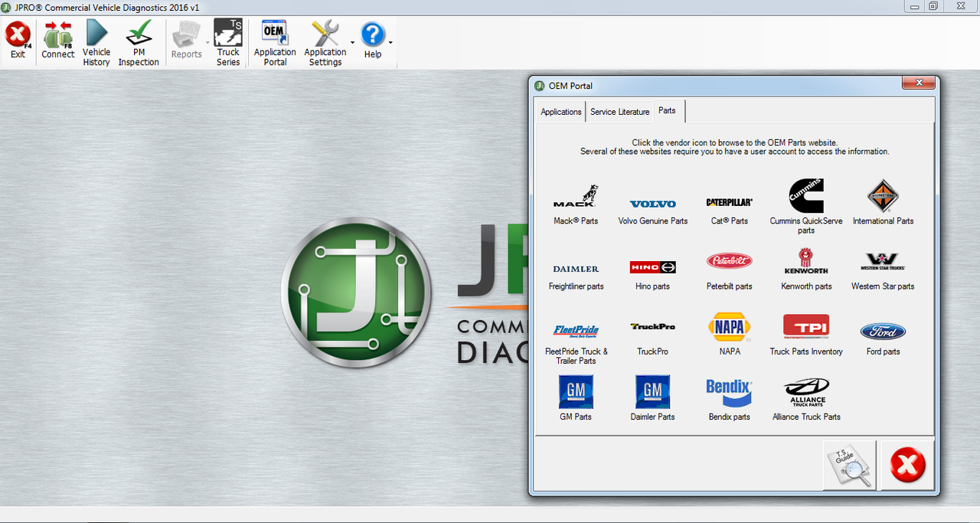Screen dimensions: 980x523
Task: Click the Volvo Genuine Parts text label
Action: [x=653, y=221]
